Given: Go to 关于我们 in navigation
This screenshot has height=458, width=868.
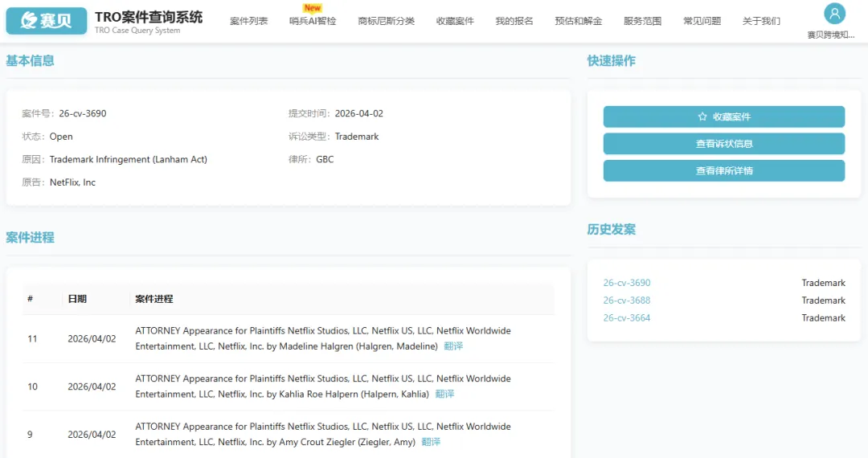Looking at the screenshot, I should (761, 21).
